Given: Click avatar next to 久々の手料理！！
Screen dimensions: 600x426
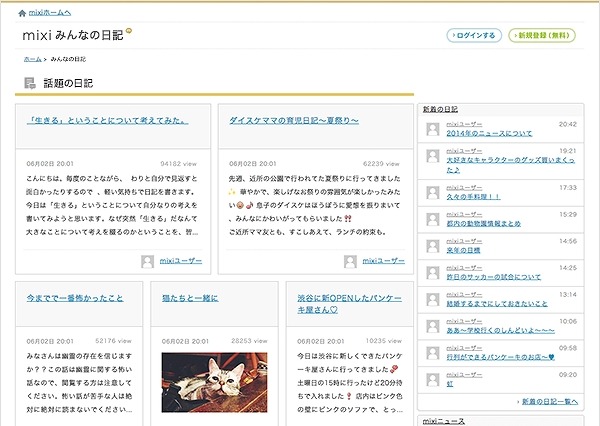Looking at the screenshot, I should (x=433, y=193).
